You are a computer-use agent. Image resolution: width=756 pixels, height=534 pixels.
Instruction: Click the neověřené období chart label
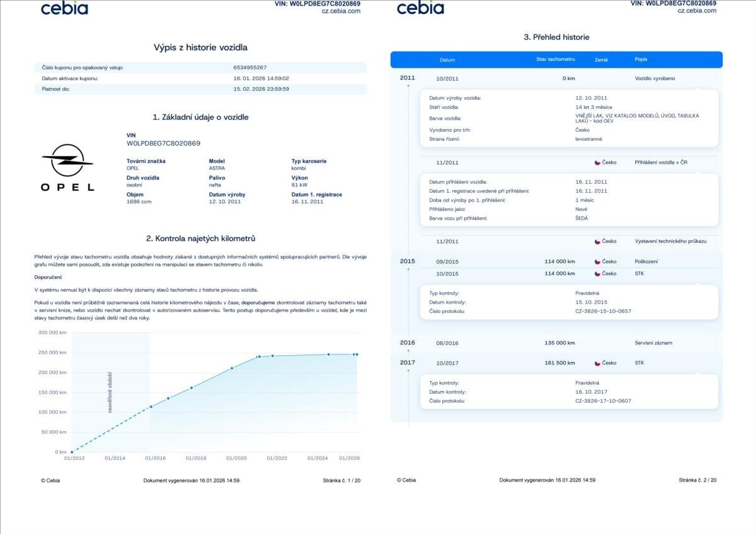tap(110, 392)
